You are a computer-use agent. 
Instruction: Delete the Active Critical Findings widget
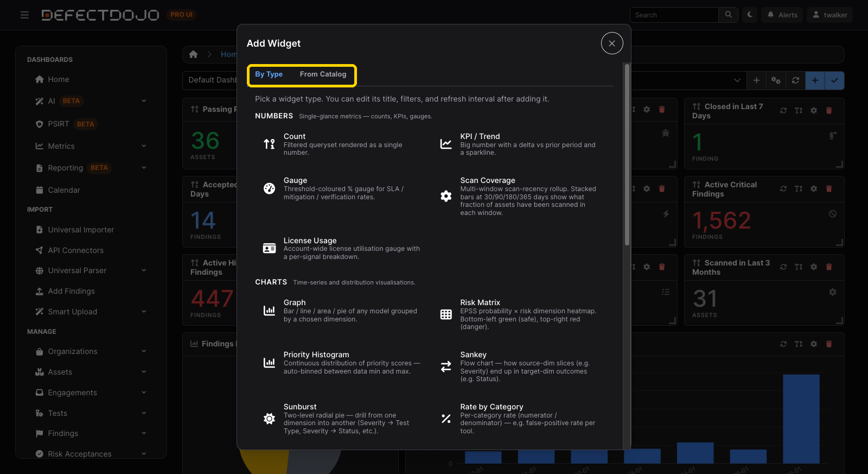(x=829, y=189)
